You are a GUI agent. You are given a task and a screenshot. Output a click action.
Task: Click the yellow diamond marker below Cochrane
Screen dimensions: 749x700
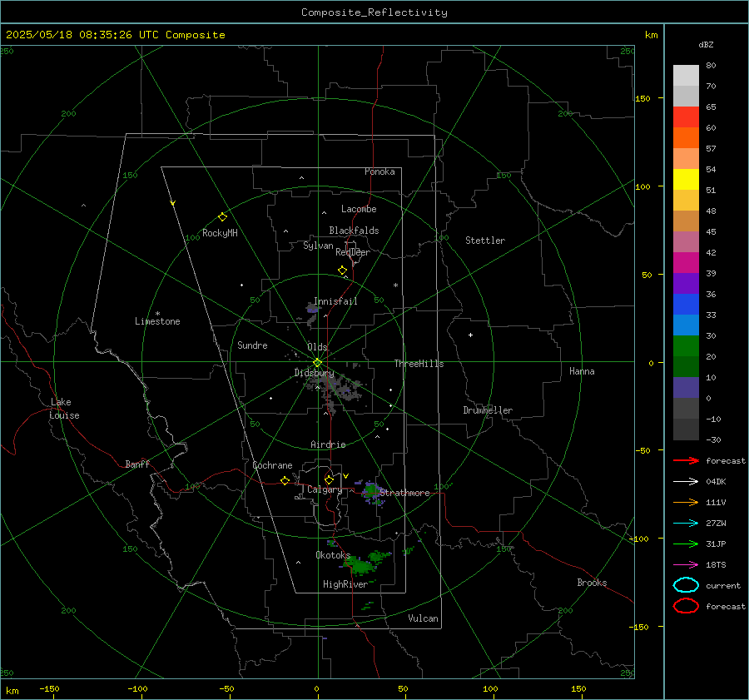(x=285, y=480)
